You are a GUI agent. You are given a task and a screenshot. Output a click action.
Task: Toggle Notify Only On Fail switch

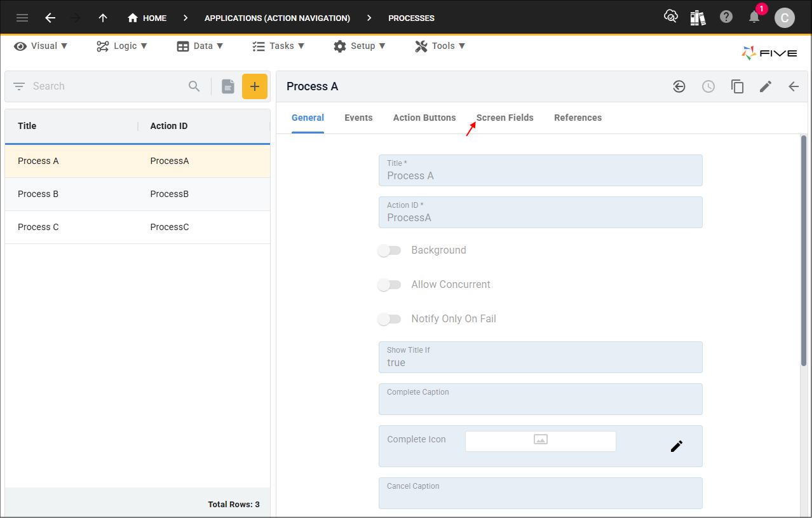(389, 319)
